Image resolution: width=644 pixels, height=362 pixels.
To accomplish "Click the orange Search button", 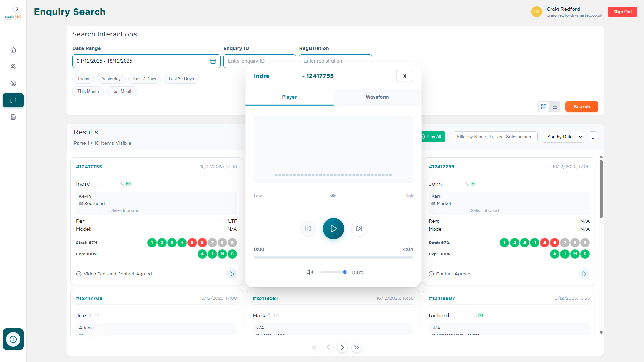I will [581, 107].
